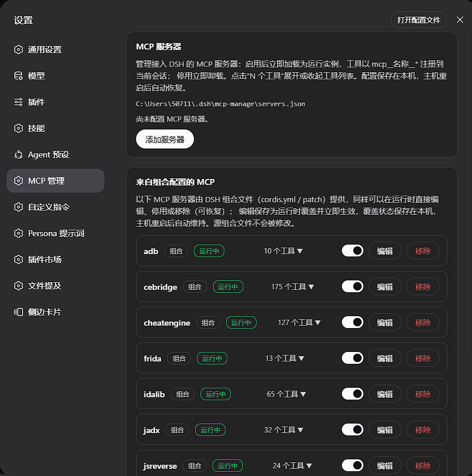
Task: Click 编辑 for cebridge
Action: click(385, 287)
